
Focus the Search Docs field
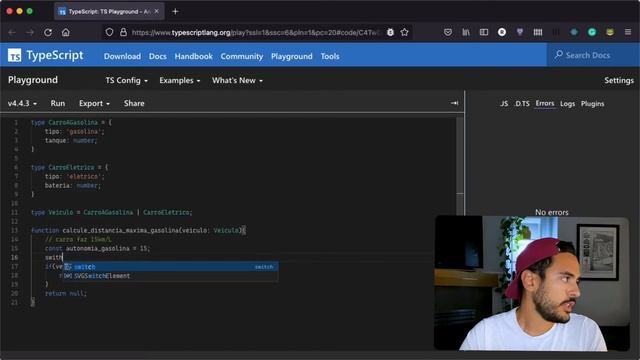[x=593, y=55]
